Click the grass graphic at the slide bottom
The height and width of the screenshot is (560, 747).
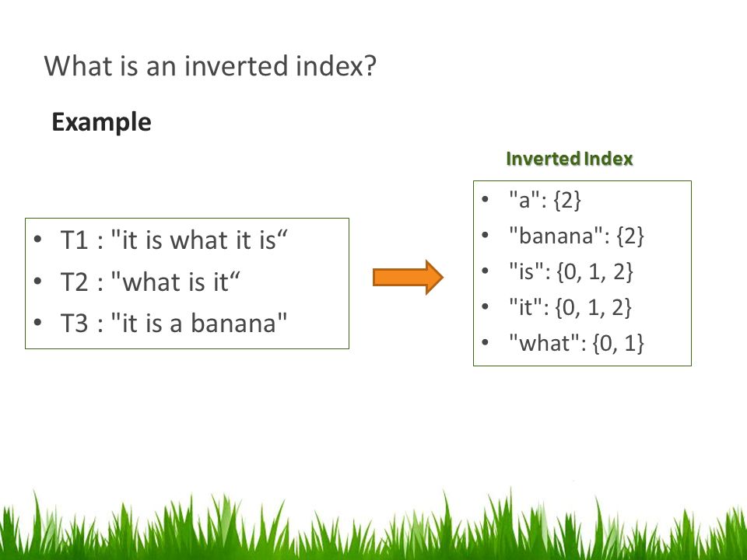tap(373, 523)
